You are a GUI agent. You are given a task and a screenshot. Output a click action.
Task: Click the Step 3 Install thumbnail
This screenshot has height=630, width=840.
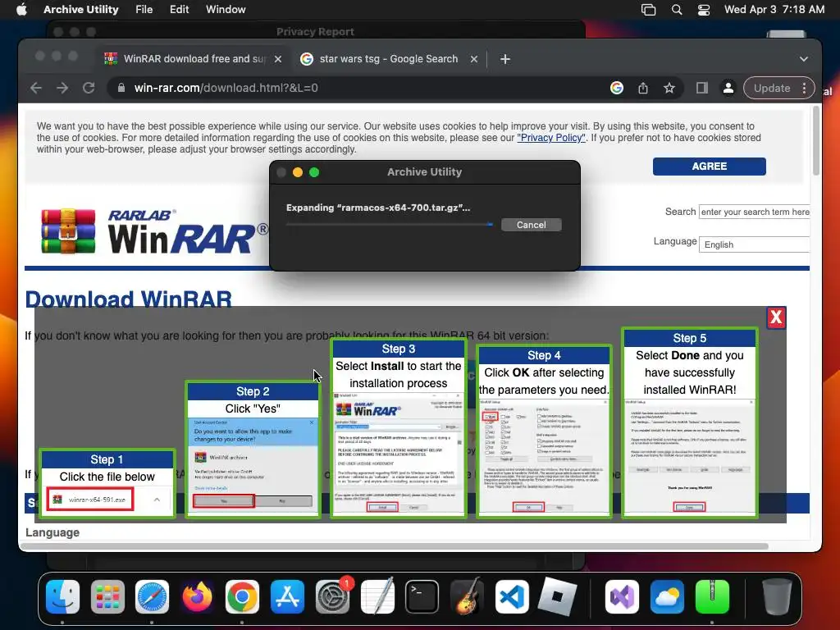[x=398, y=427]
